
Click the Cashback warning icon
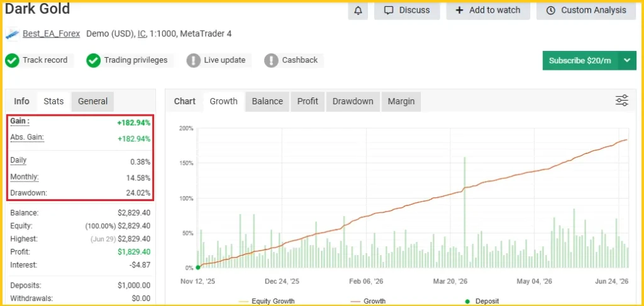pyautogui.click(x=272, y=61)
